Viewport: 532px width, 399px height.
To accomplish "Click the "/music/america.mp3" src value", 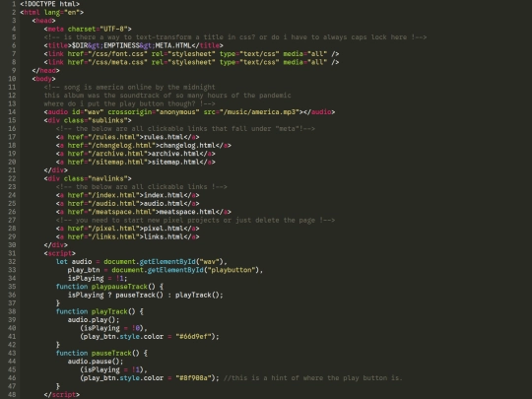I will click(x=261, y=112).
